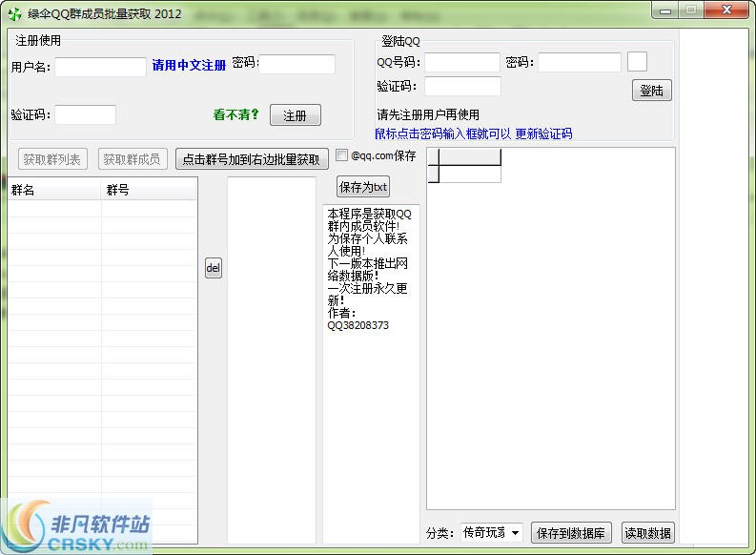Focus the QQ号码 input field
This screenshot has height=555, width=756.
point(461,62)
